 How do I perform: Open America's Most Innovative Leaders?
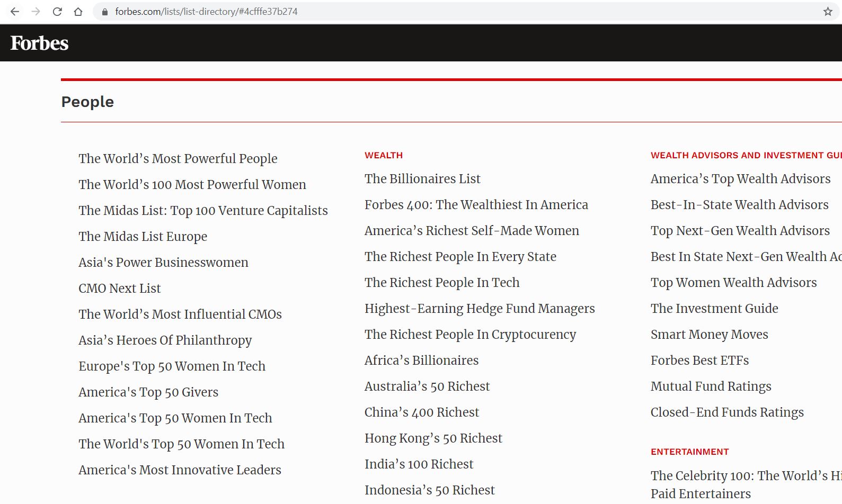pyautogui.click(x=180, y=470)
